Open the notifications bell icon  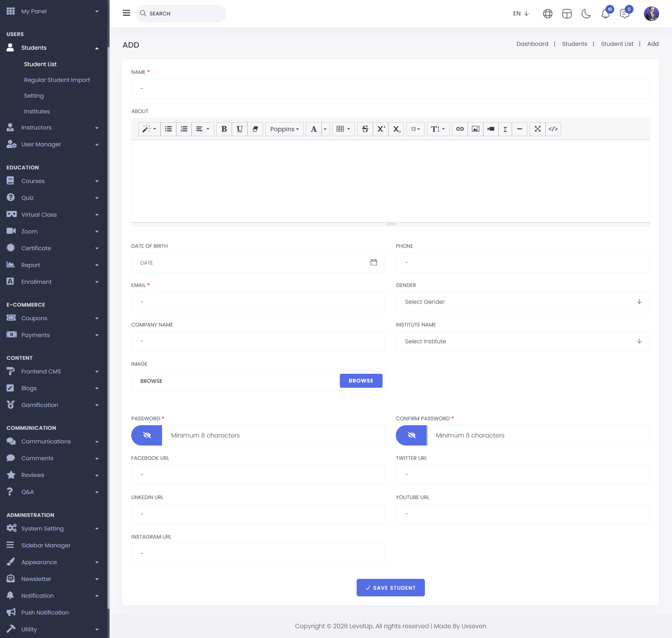tap(605, 14)
